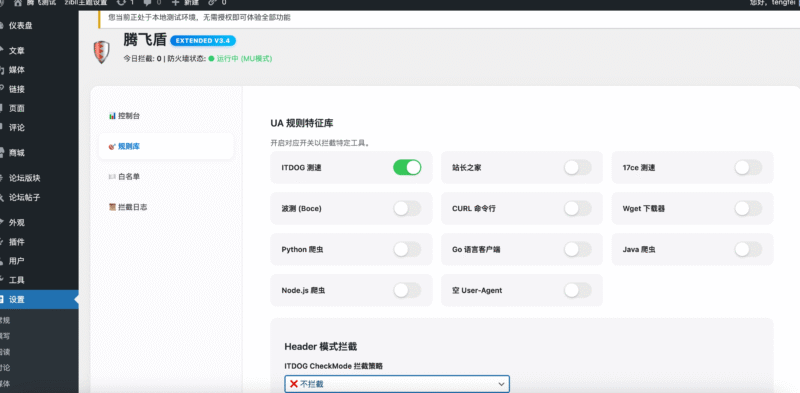Click the flag icon beside 白名单

point(112,177)
